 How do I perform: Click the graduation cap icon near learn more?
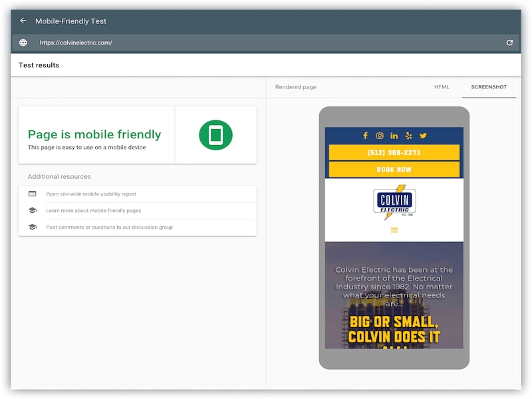(32, 211)
